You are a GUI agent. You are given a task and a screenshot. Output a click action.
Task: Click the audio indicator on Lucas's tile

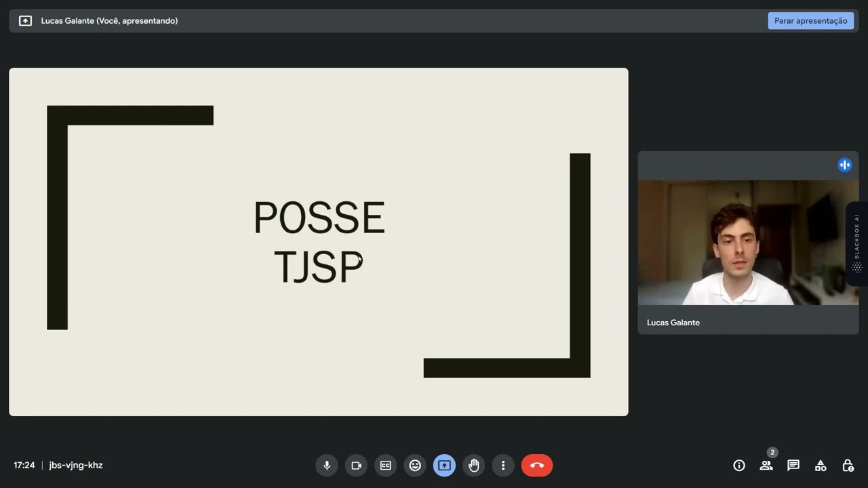844,165
